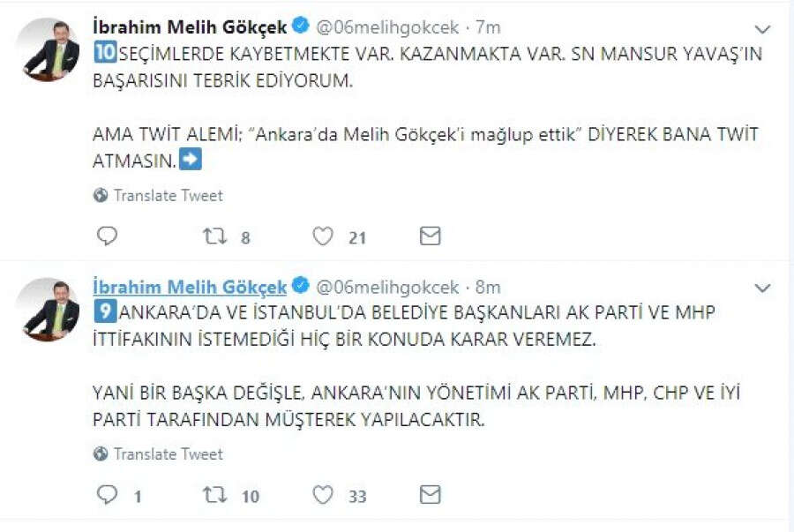Click the avatar on the second tweet

(x=51, y=307)
